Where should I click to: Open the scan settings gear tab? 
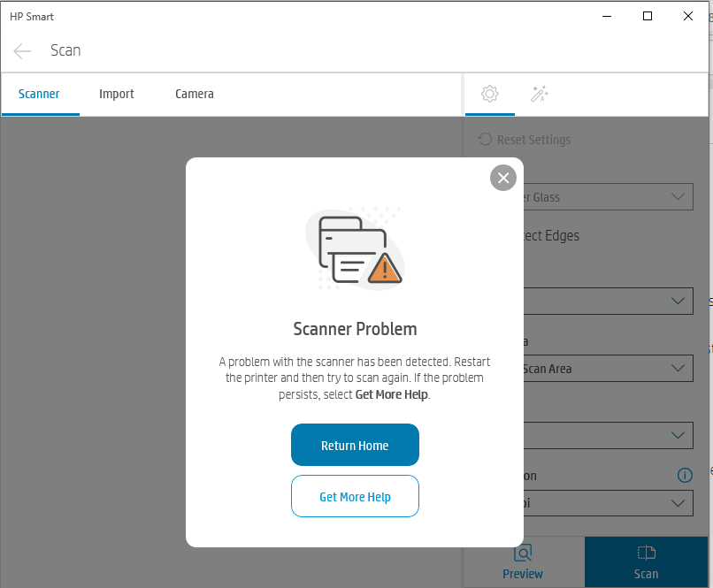pyautogui.click(x=490, y=94)
